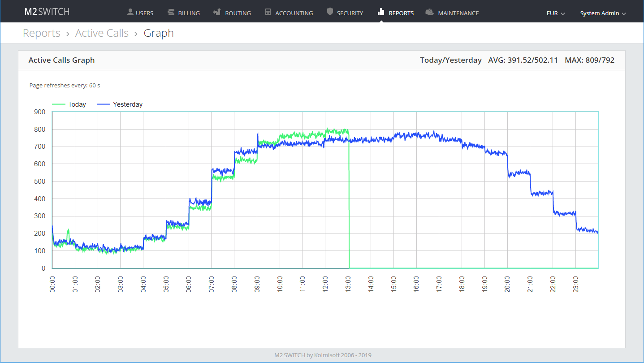Click the Accounting calculator icon
The image size is (644, 363).
[x=268, y=12]
